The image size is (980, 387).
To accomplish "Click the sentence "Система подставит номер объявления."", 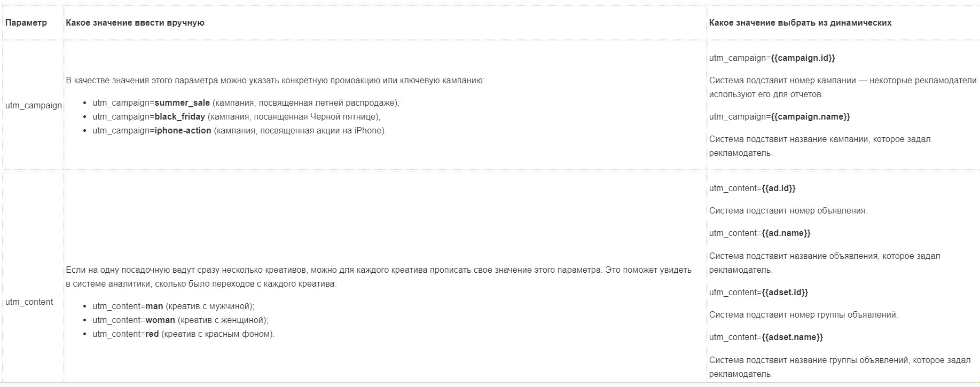I will (x=788, y=211).
